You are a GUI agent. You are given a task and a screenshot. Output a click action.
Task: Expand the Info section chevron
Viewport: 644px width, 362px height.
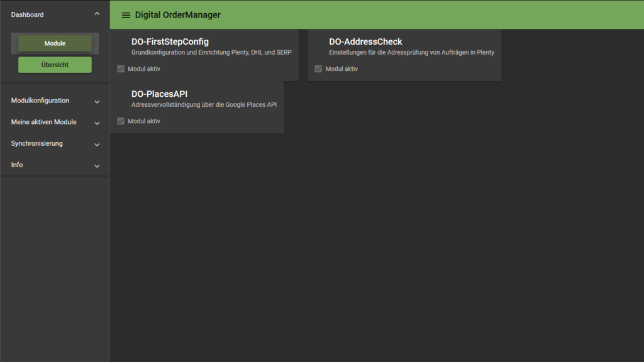click(x=97, y=166)
